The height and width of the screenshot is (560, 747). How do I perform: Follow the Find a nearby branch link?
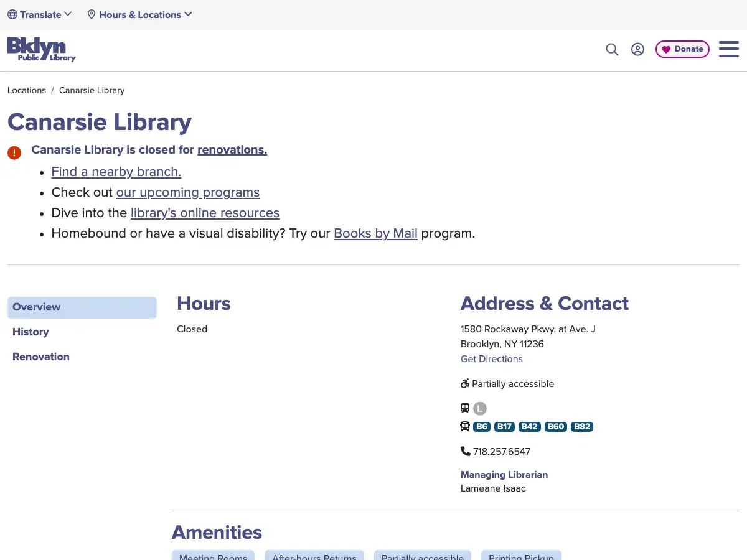[x=116, y=172]
